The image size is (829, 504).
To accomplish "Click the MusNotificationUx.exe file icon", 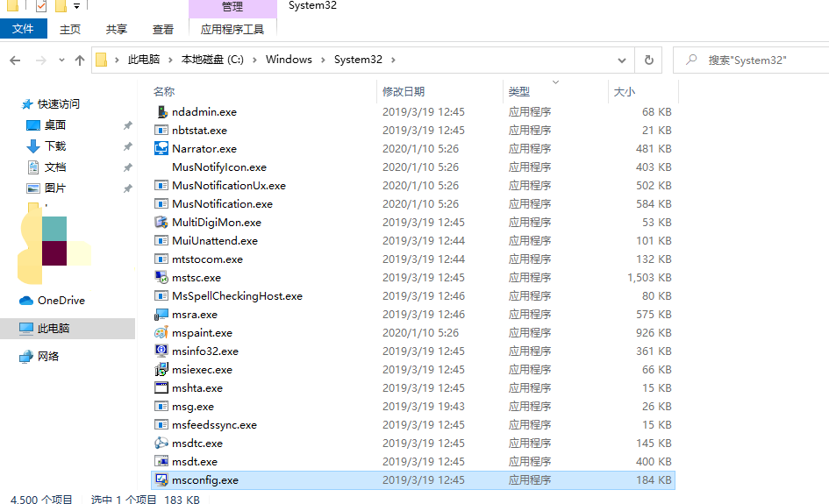I will coord(161,186).
